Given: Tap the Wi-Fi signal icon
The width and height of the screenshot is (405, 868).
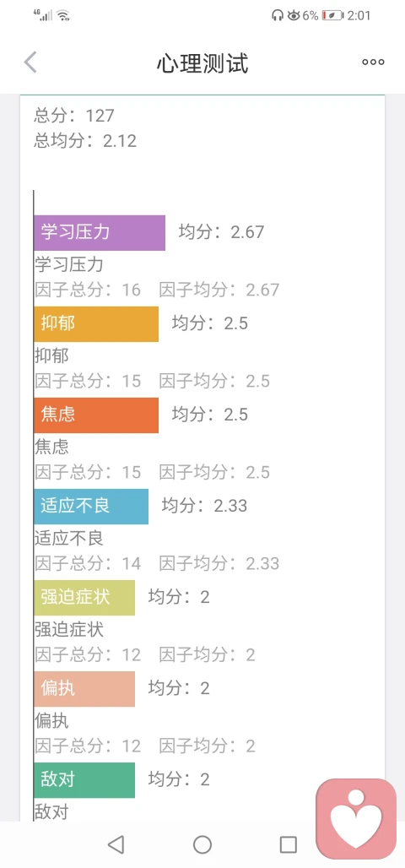Looking at the screenshot, I should 63,15.
